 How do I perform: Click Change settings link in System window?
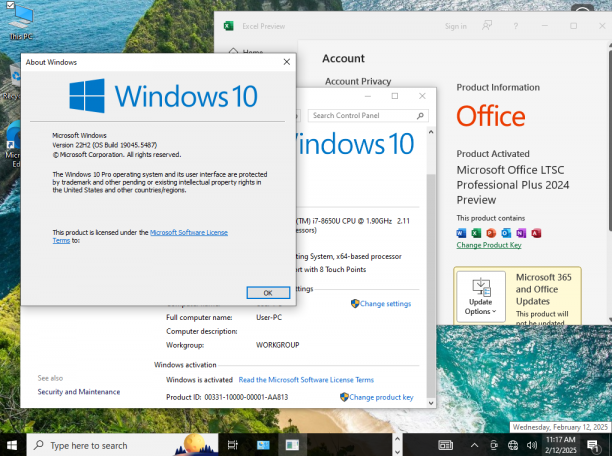(x=385, y=303)
